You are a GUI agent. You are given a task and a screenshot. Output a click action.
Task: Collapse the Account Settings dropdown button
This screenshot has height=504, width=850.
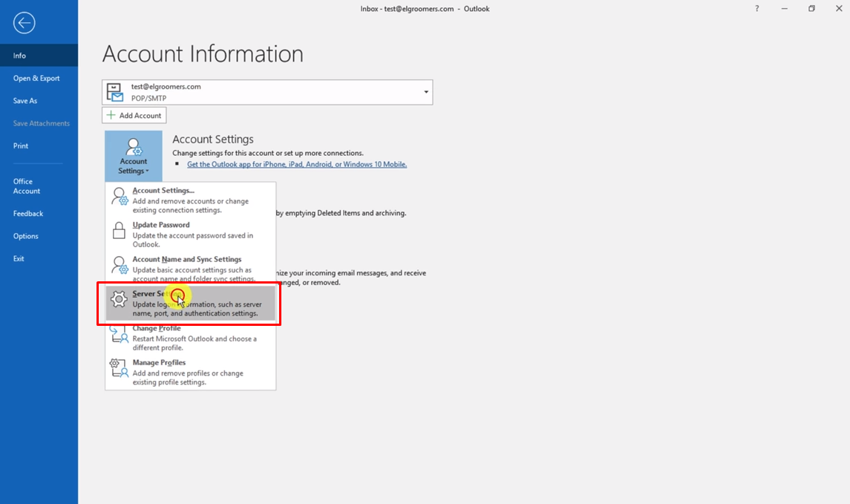pyautogui.click(x=134, y=156)
